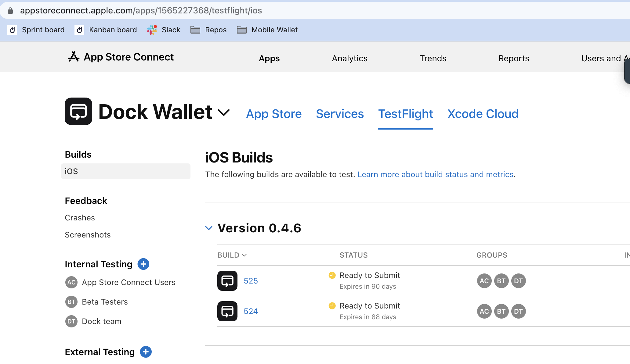Image resolution: width=630 pixels, height=364 pixels.
Task: Switch to the Xcode Cloud tab
Action: point(483,114)
